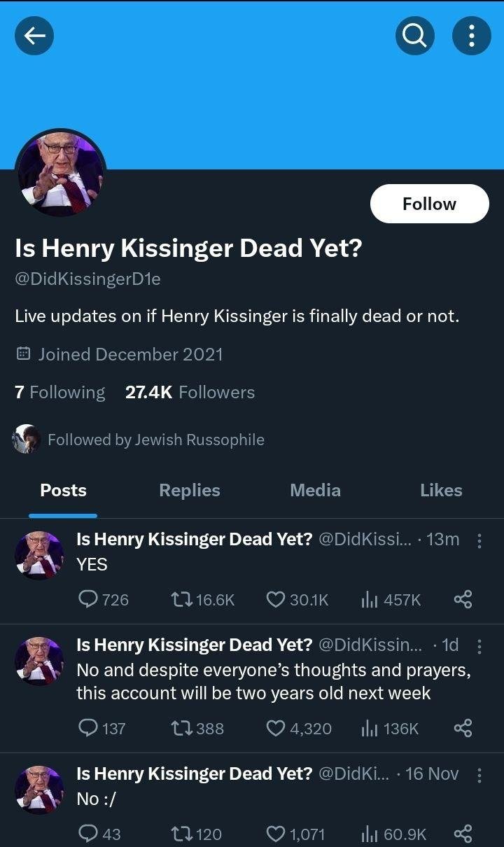Screen dimensions: 504x847
Task: Tap the back arrow icon
Action: coord(34,36)
